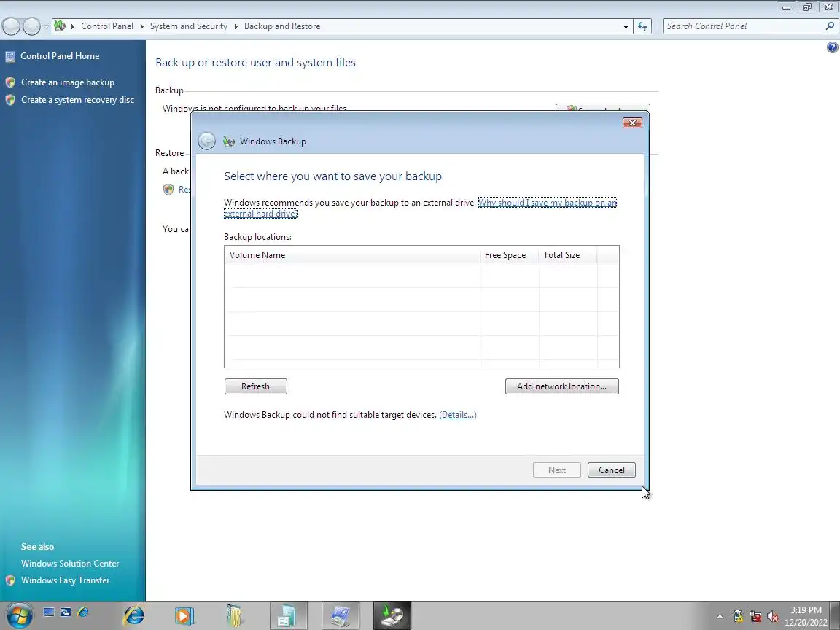Open small Internet Explorer quick launch icon
This screenshot has width=840, height=630.
click(83, 612)
